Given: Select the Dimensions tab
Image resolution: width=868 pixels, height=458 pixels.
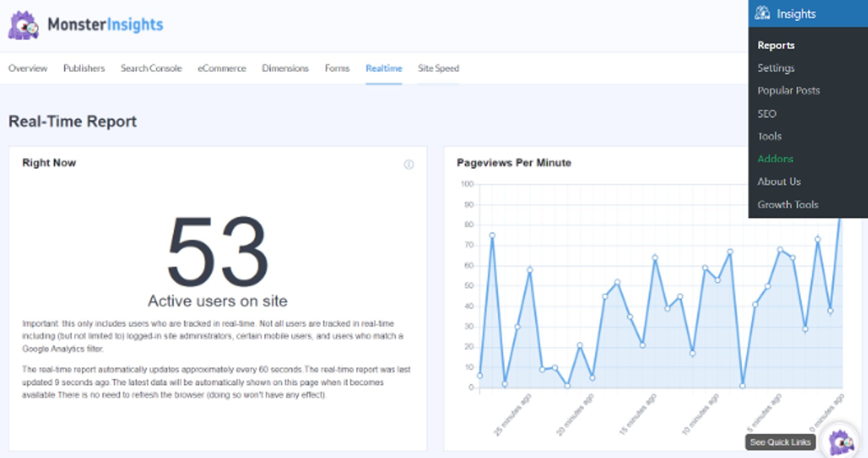Looking at the screenshot, I should pyautogui.click(x=285, y=69).
